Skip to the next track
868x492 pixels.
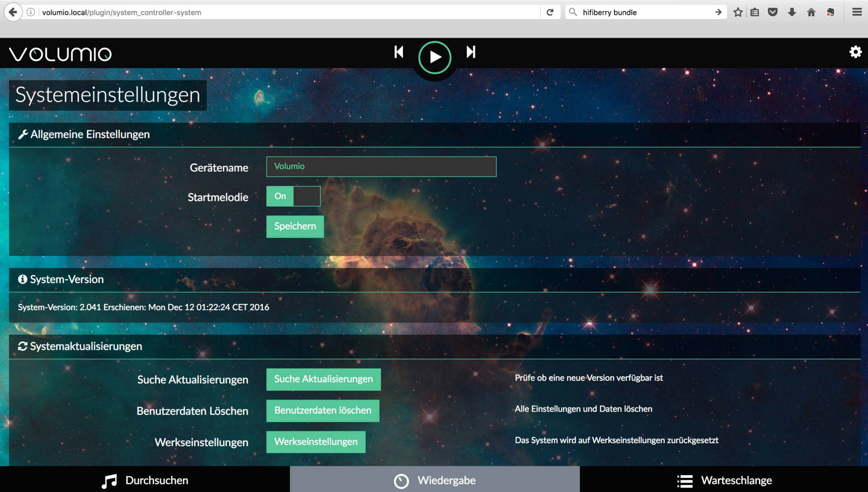coord(471,52)
